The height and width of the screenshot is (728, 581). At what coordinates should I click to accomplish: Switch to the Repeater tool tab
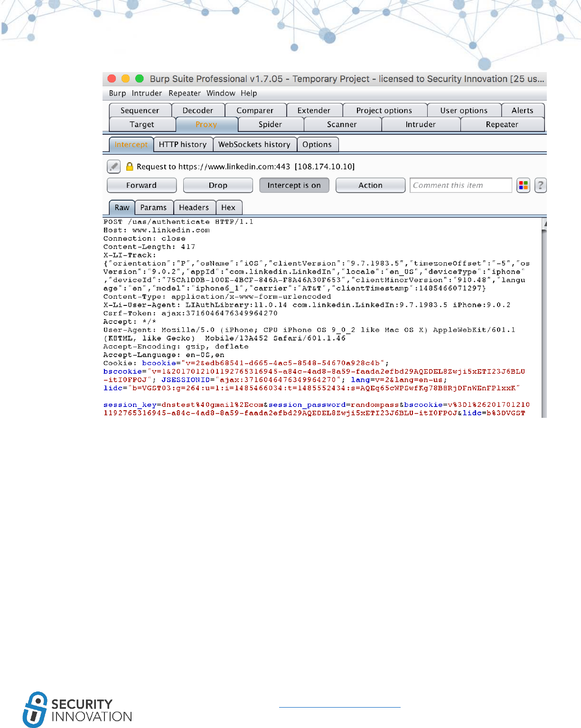502,124
